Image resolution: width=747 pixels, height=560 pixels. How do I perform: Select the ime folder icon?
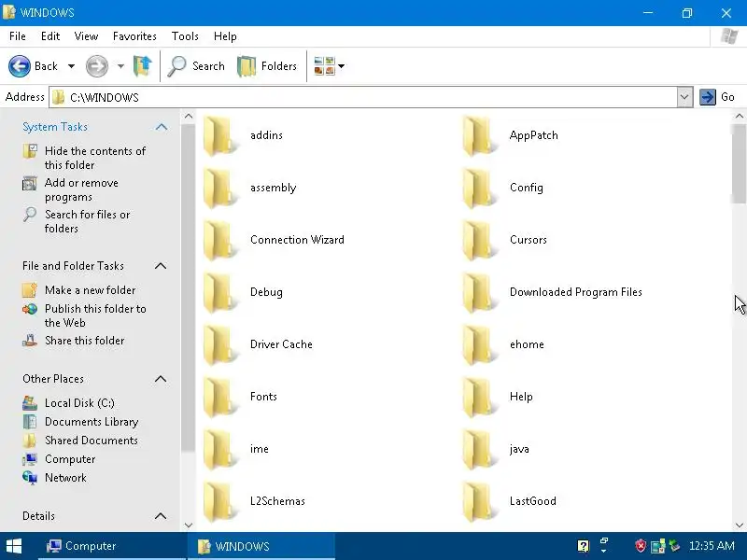[219, 449]
